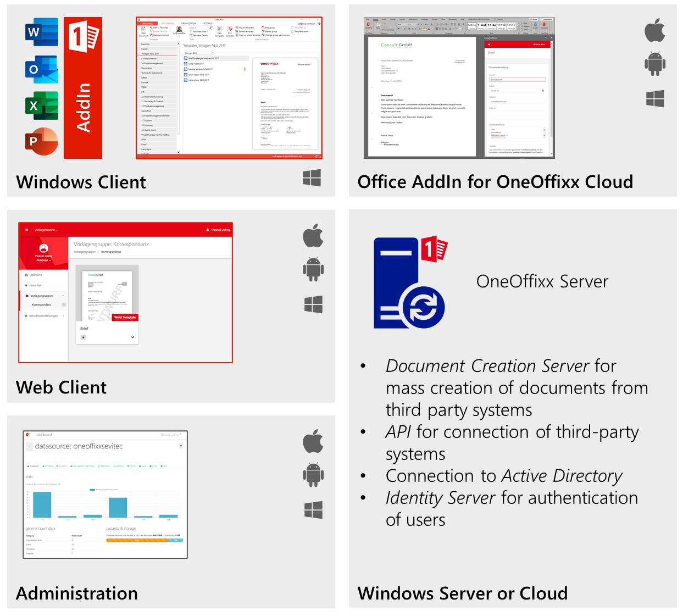The height and width of the screenshot is (616, 683).
Task: Click the PowerPoint app icon
Action: pos(42,142)
